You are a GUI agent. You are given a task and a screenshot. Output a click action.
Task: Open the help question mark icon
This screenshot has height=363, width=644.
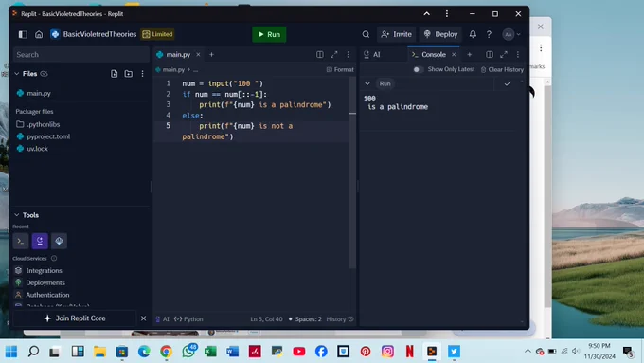(x=489, y=34)
